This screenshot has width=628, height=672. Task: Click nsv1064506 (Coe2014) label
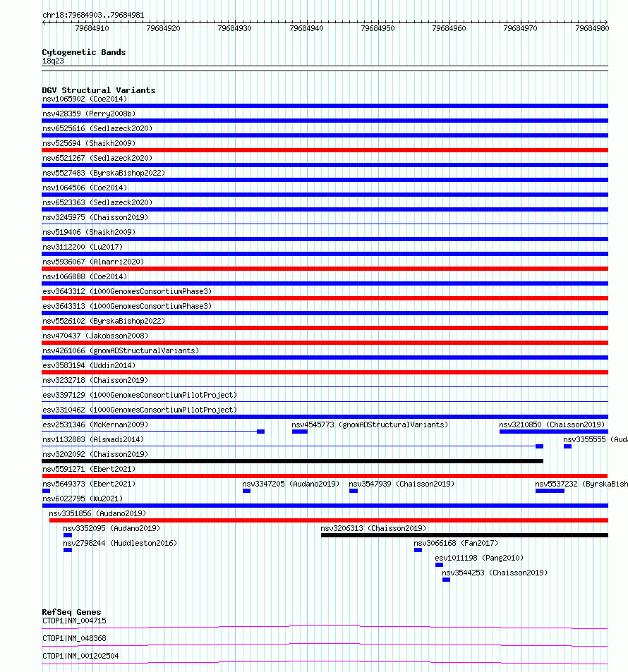85,188
